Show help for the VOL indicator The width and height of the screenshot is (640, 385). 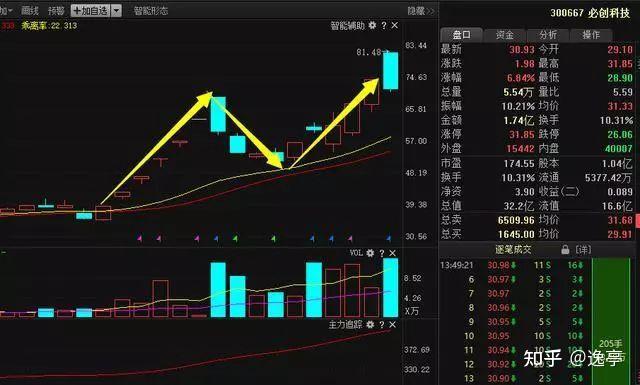click(x=382, y=253)
